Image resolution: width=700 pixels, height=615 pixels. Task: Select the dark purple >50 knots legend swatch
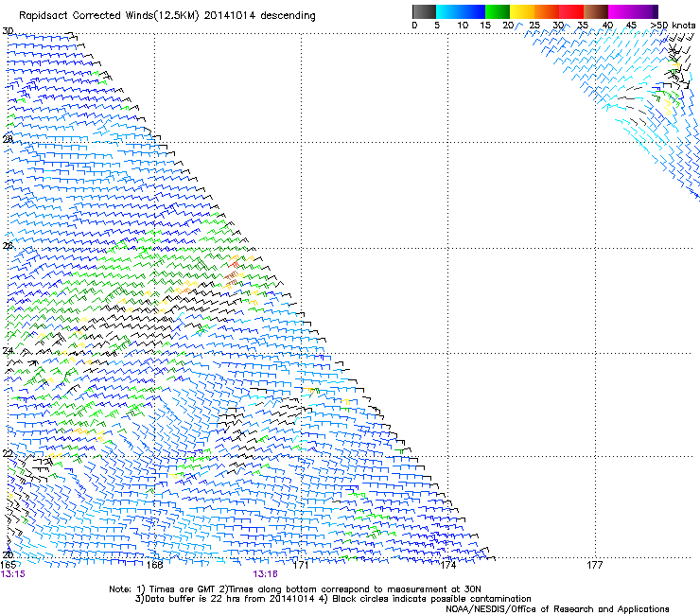coord(656,11)
